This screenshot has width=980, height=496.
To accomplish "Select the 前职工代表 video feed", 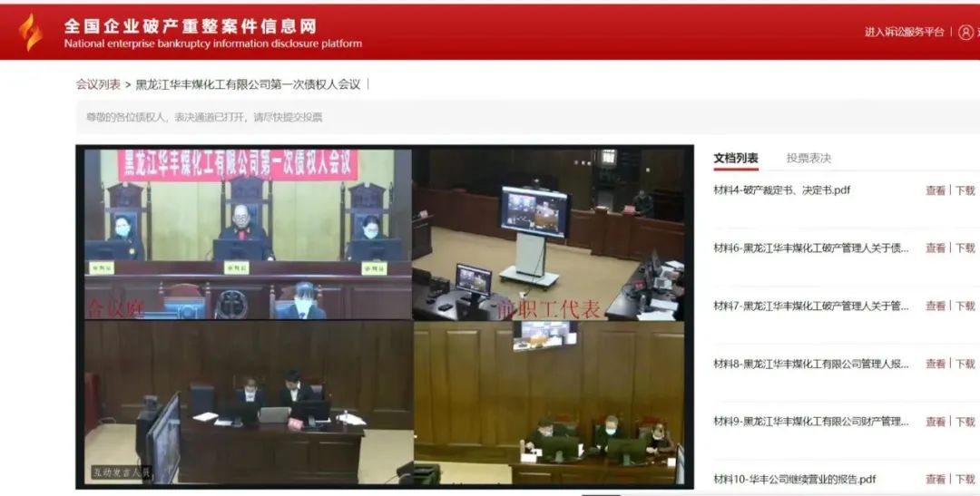I will pyautogui.click(x=549, y=234).
